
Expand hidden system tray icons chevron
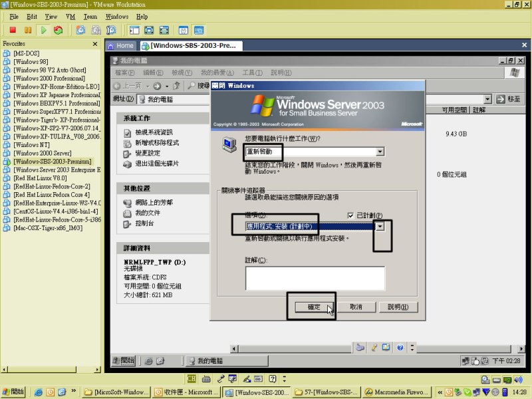[440, 392]
